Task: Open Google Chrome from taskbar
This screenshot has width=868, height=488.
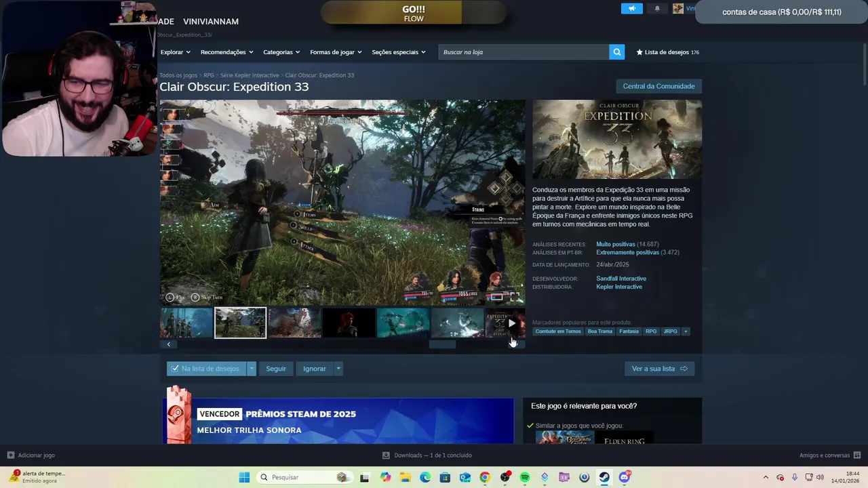Action: pos(485,477)
